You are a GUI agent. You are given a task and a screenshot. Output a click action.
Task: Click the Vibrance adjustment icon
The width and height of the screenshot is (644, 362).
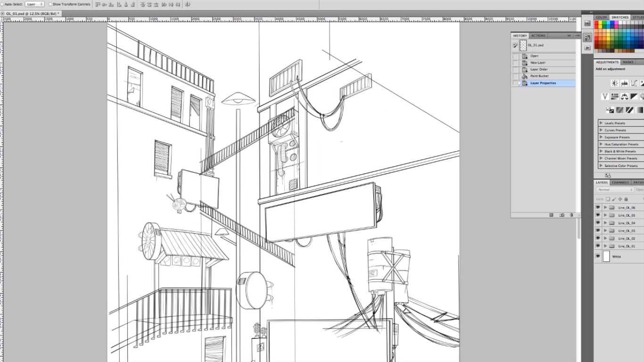point(605,97)
